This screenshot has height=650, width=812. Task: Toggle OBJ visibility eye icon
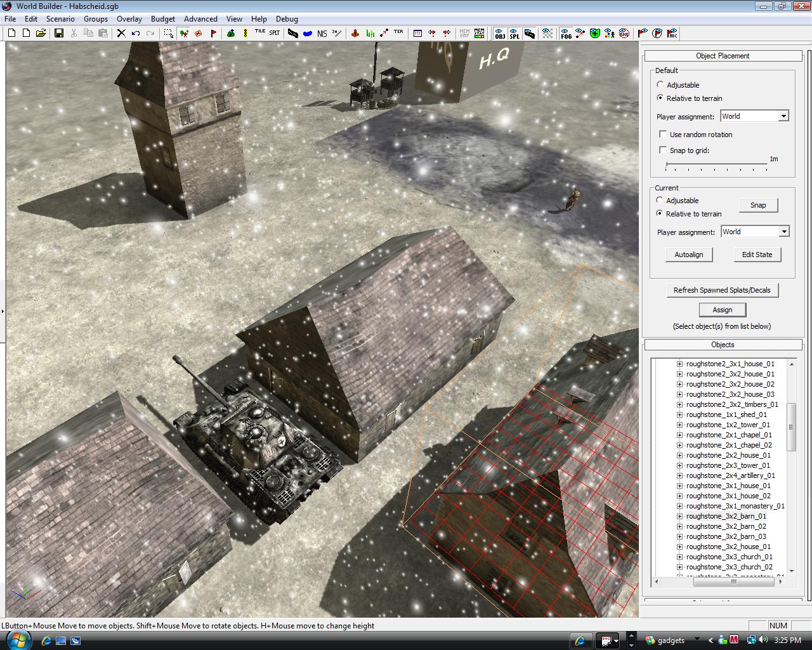point(500,33)
